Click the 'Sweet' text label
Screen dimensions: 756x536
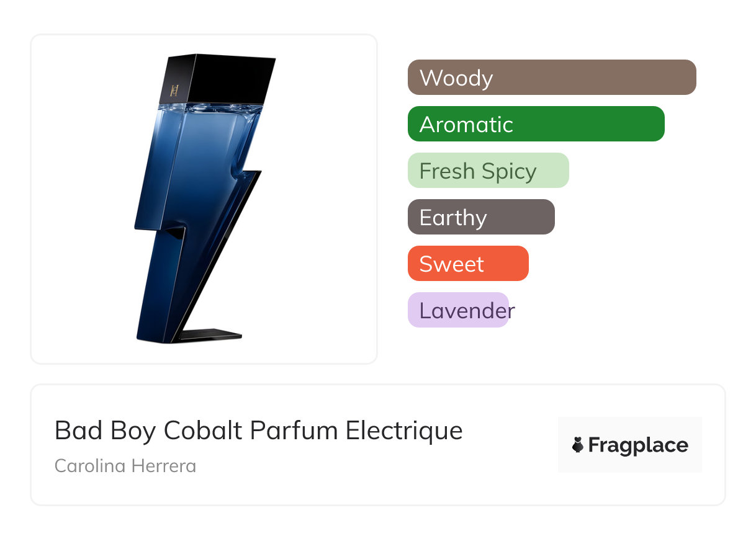point(451,264)
